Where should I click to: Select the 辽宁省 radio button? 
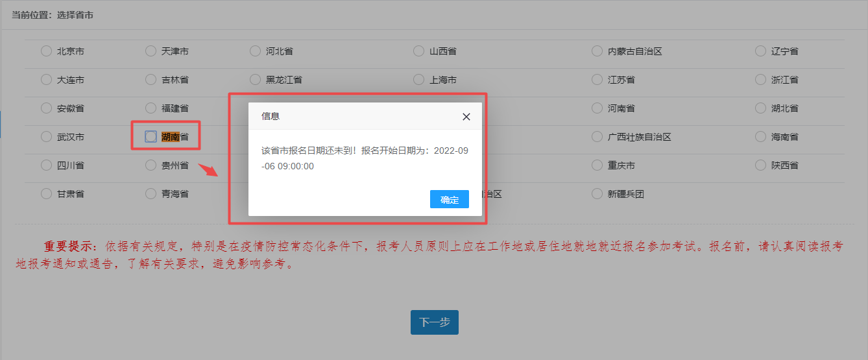click(760, 51)
